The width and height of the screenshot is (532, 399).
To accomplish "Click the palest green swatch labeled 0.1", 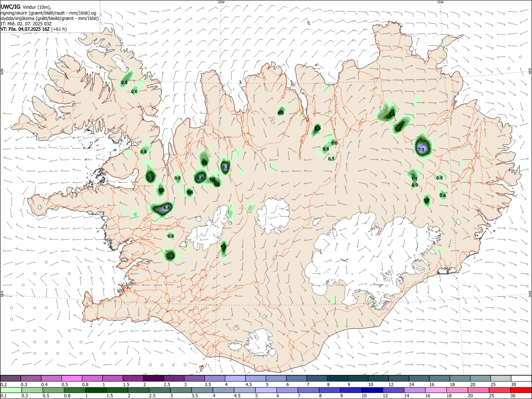I will click(10, 390).
